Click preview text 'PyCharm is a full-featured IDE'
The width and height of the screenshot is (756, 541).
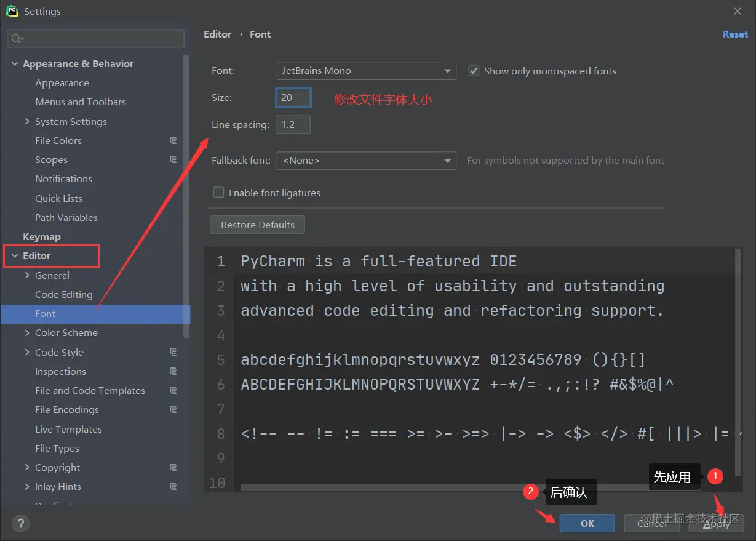378,261
